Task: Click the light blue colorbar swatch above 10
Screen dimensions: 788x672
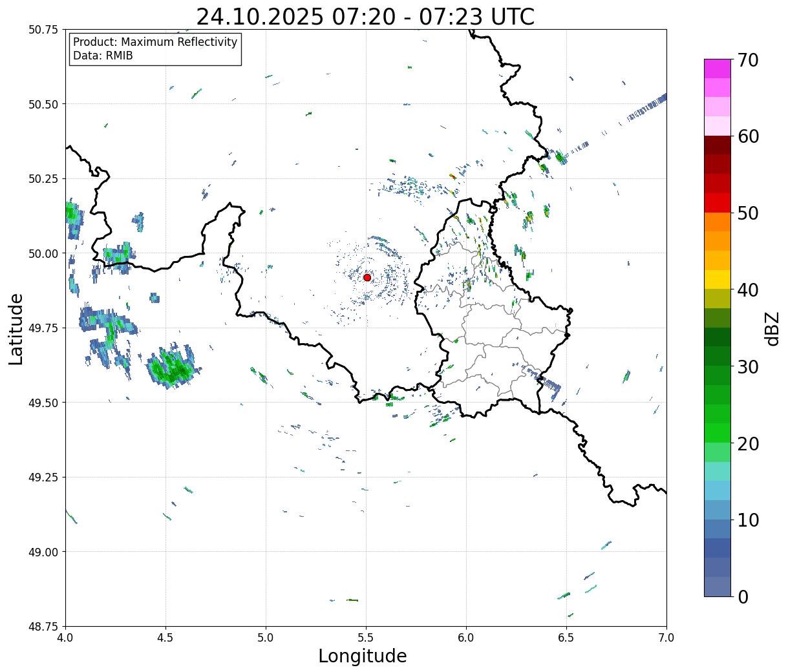Action: pos(718,510)
